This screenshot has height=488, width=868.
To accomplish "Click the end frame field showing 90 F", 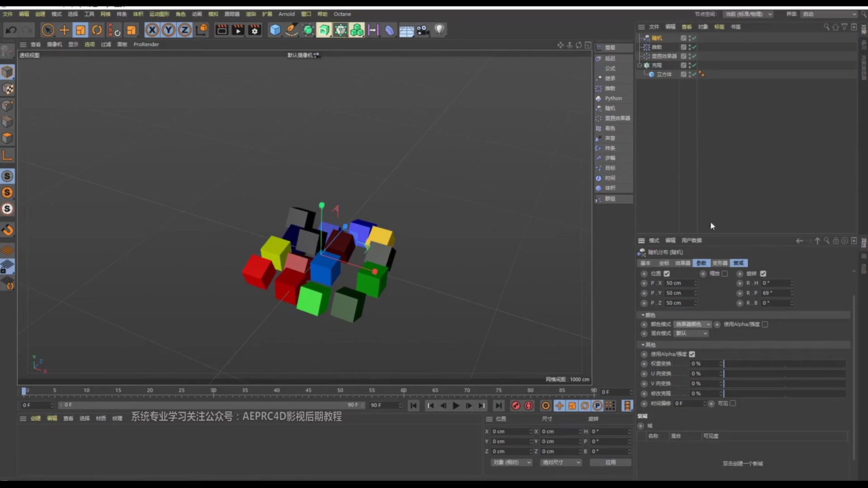I will pos(383,405).
